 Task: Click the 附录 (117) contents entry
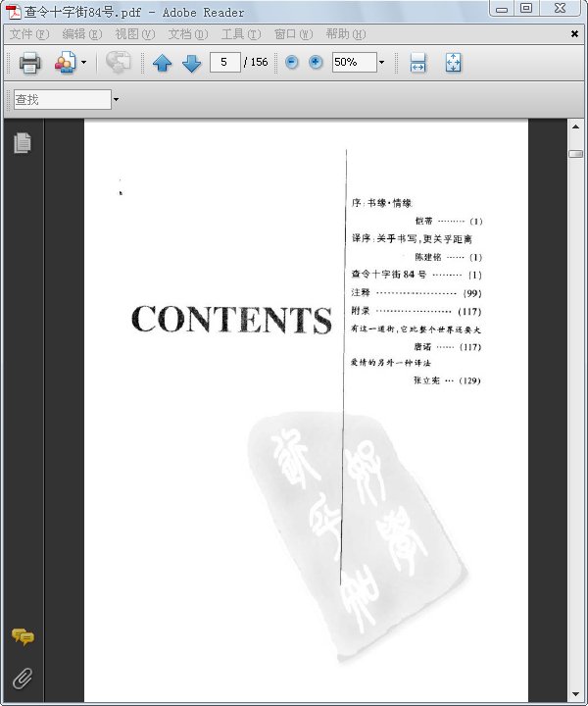click(416, 311)
